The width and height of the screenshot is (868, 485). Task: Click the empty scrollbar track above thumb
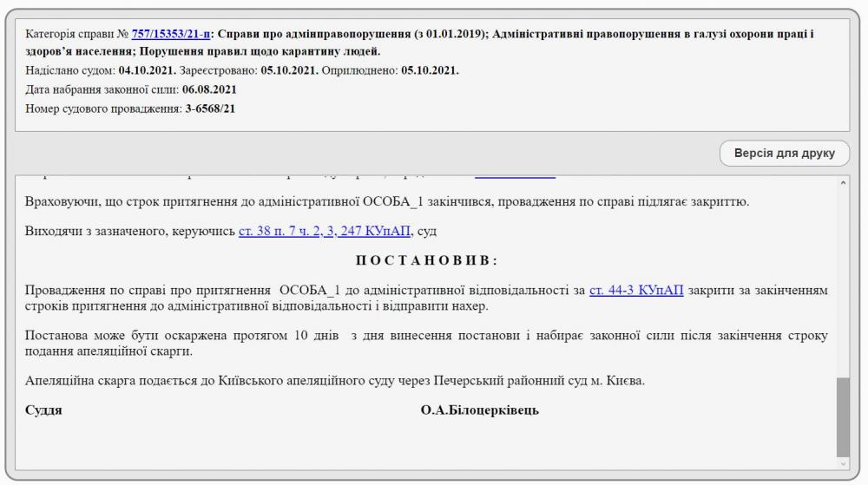[x=843, y=278]
